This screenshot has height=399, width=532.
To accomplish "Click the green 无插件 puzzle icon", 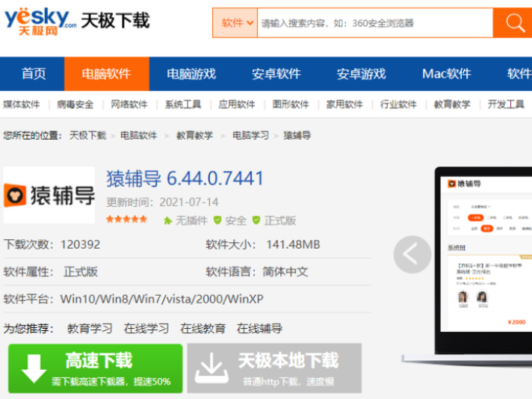I will [x=167, y=221].
